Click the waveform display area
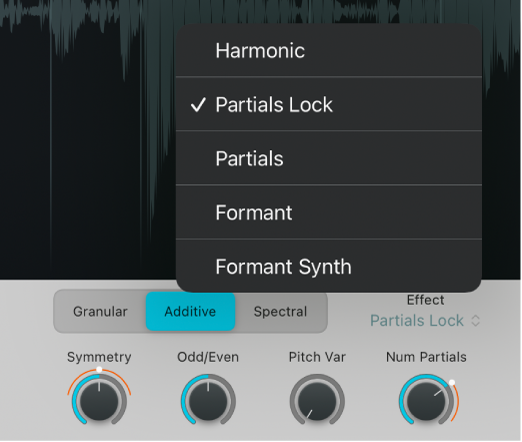Screen dimensions: 522x442 pos(87,140)
